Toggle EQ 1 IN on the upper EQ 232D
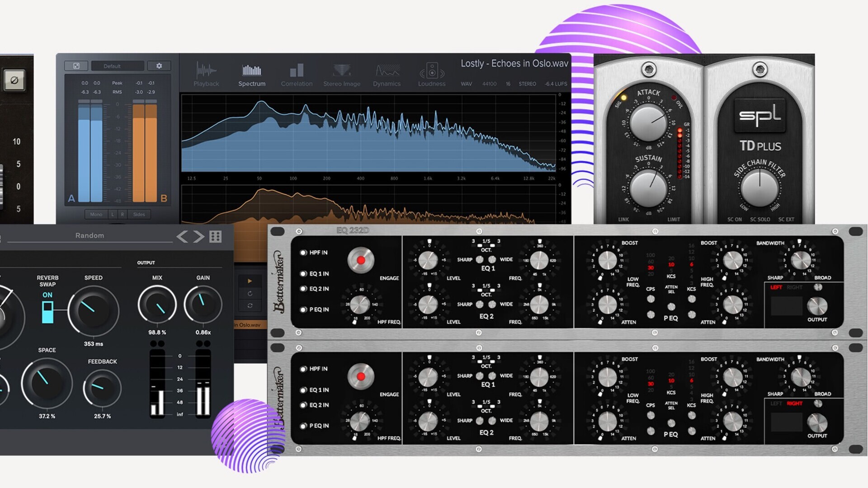The width and height of the screenshot is (868, 488). click(303, 274)
